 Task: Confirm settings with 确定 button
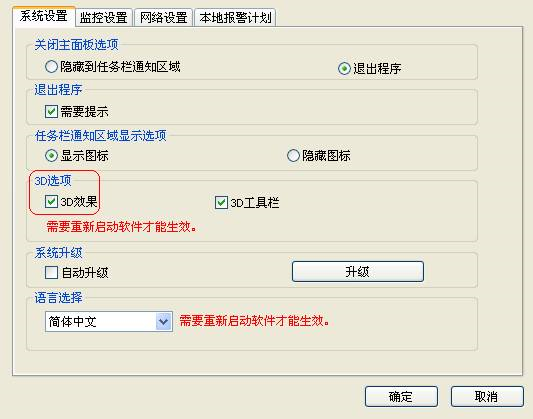point(401,396)
